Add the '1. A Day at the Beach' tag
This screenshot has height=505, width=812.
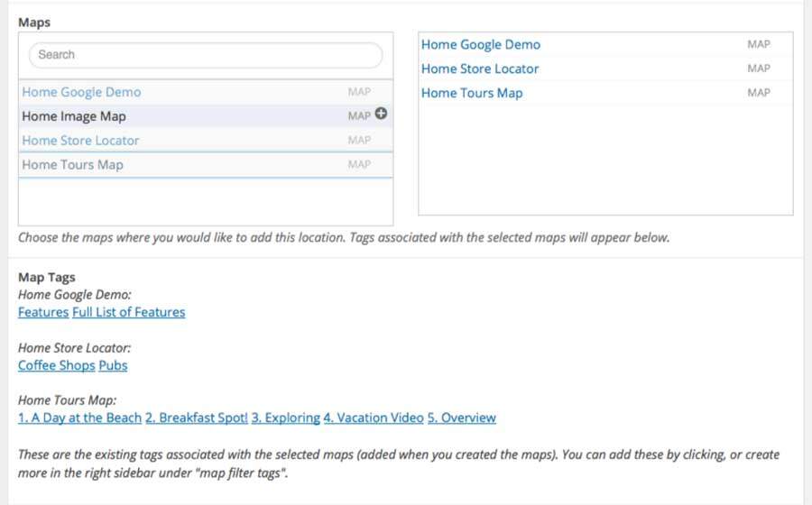[x=79, y=418]
